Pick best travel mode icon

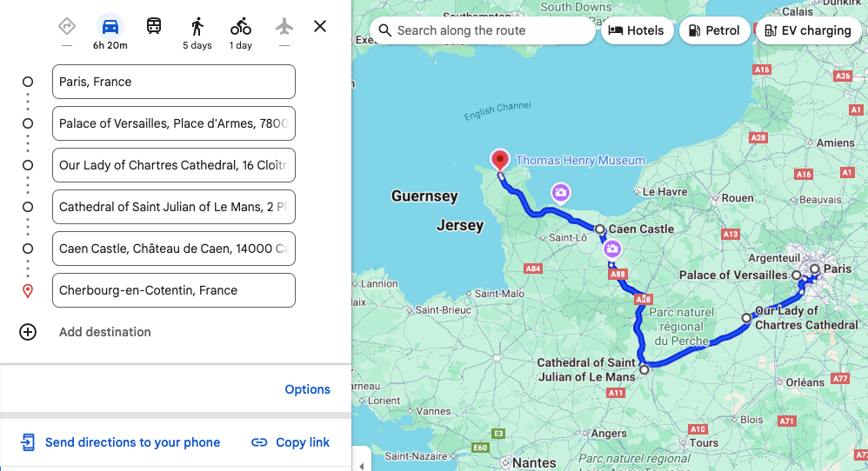[x=67, y=26]
